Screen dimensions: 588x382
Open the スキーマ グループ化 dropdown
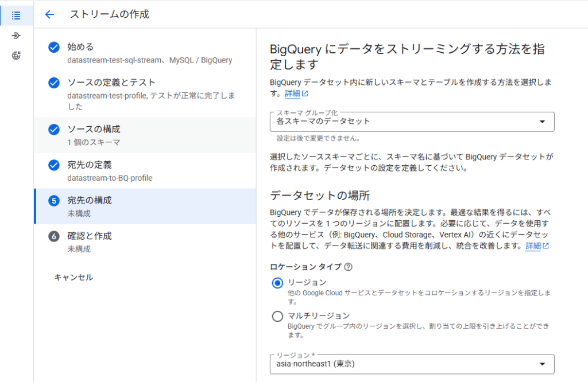coord(411,122)
